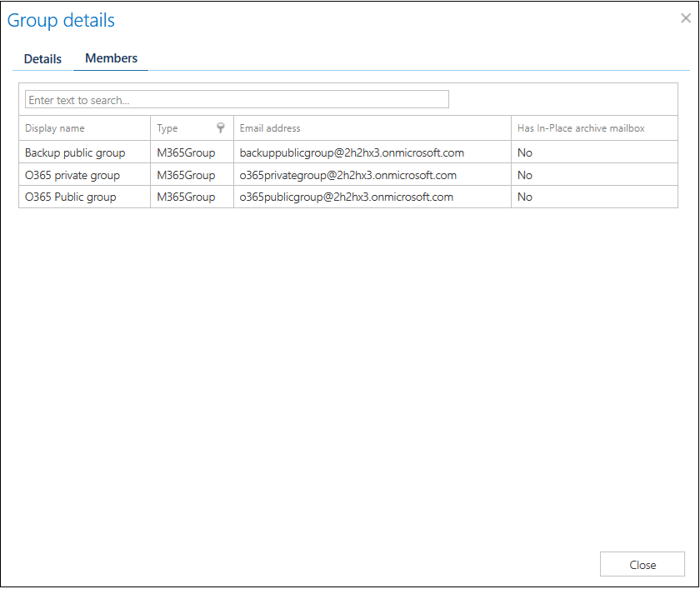The image size is (700, 589).
Task: Sort by Display name column header
Action: click(55, 128)
